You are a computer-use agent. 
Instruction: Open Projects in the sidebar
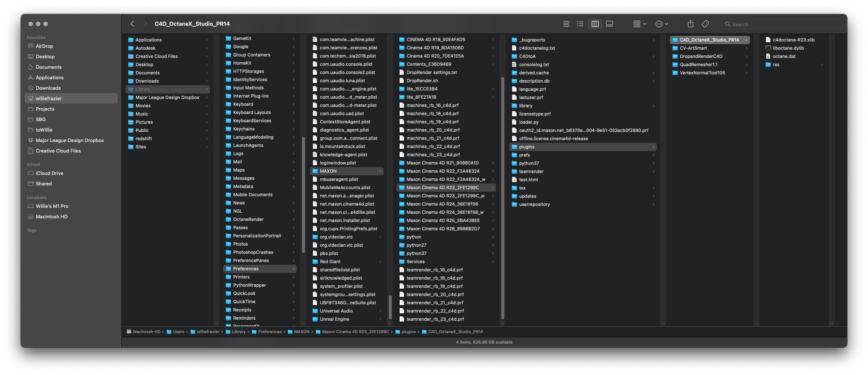pos(71,109)
